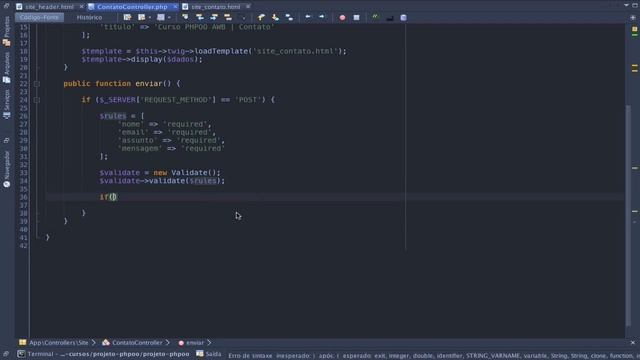The width and height of the screenshot is (640, 360).
Task: Expand chevron after ContatoController breadcrumb
Action: click(x=168, y=343)
